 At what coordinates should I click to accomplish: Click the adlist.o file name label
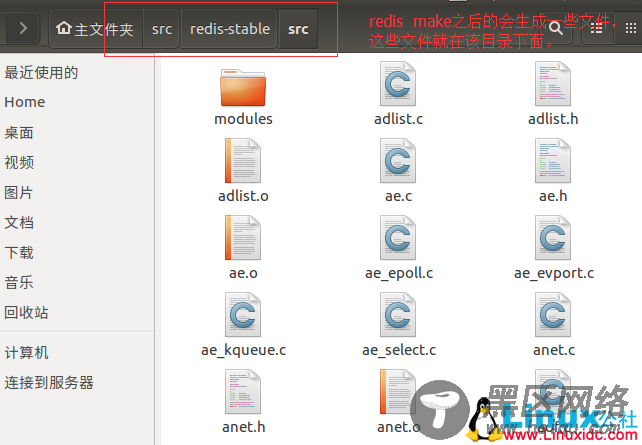(x=243, y=196)
